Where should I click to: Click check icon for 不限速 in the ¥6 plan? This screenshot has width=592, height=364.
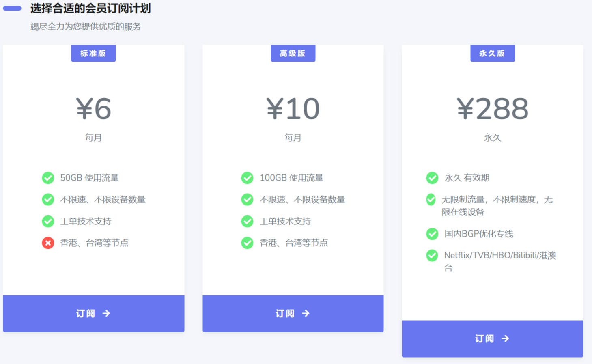48,199
